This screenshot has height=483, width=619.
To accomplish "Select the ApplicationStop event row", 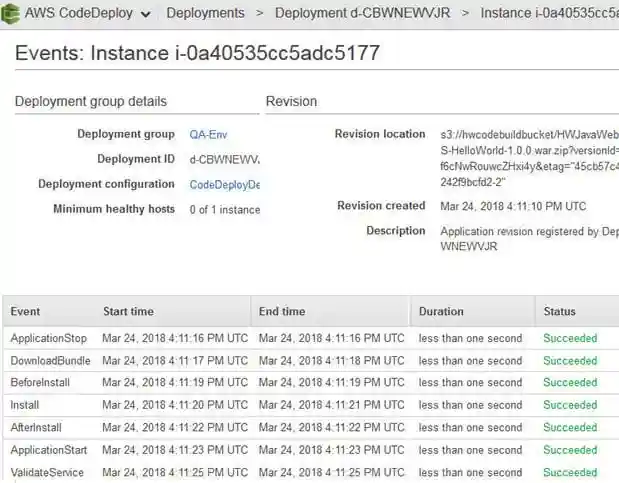I will click(311, 338).
